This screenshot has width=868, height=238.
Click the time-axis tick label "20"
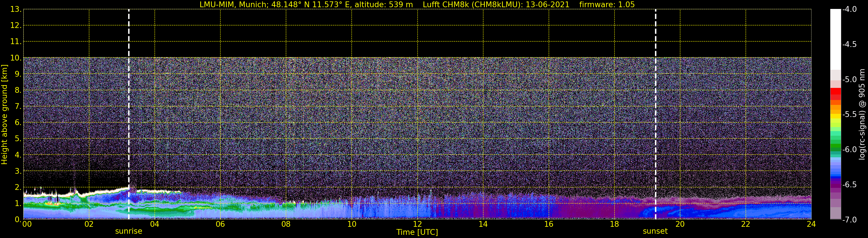point(680,224)
